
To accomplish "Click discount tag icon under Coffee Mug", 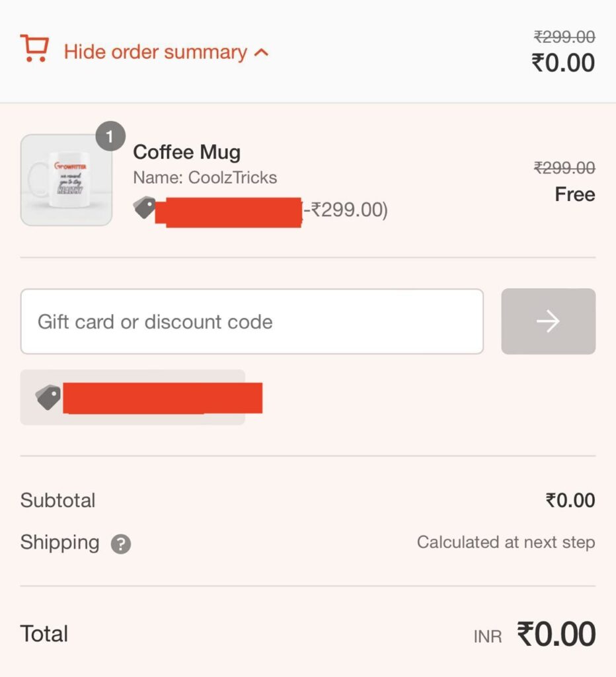I will [144, 208].
